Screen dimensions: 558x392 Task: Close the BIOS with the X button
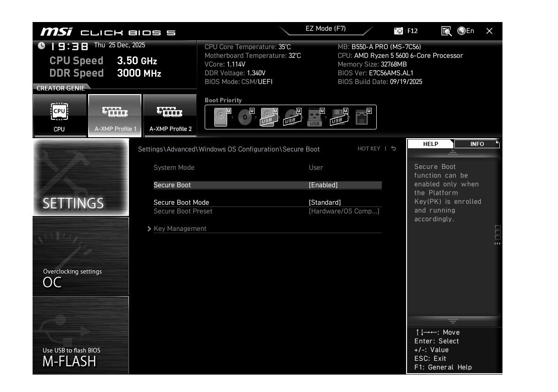click(x=489, y=31)
